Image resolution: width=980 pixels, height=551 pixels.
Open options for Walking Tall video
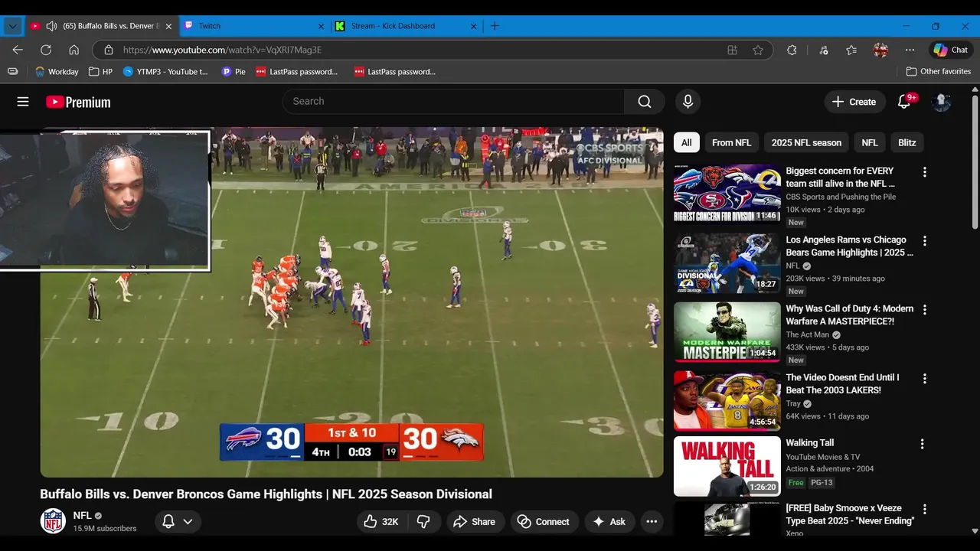[x=922, y=444]
